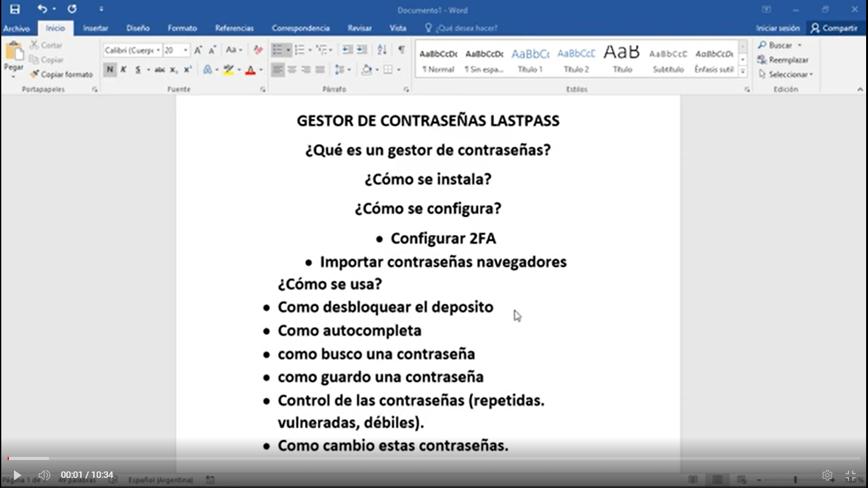Viewport: 868px width, 488px height.
Task: Select Copiar formato painter
Action: [x=61, y=74]
